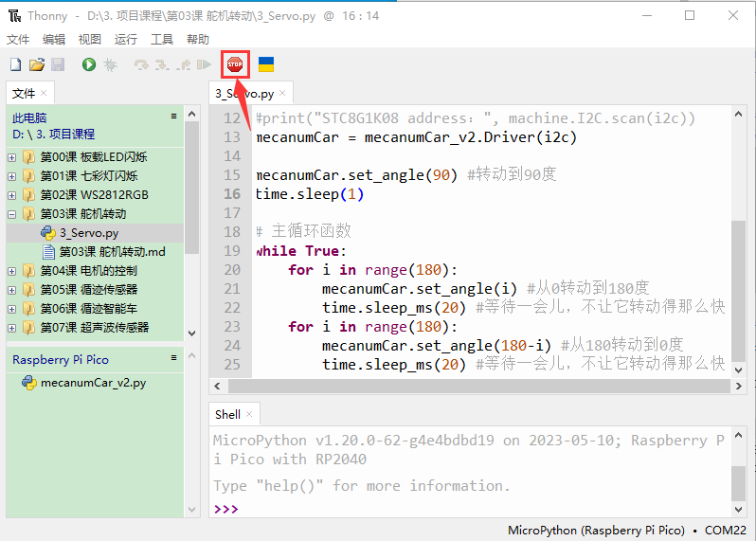
Task: Open the 帮助 menu
Action: (198, 39)
